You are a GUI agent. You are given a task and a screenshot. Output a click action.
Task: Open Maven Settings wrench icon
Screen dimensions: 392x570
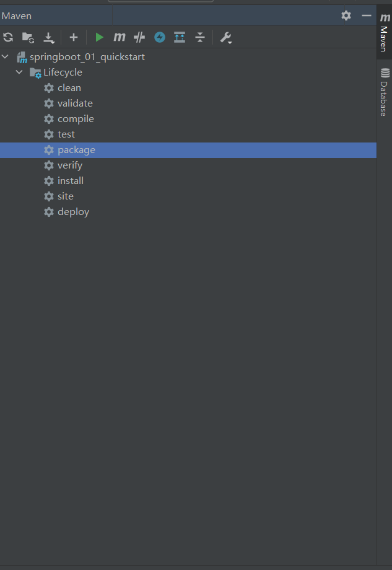225,38
